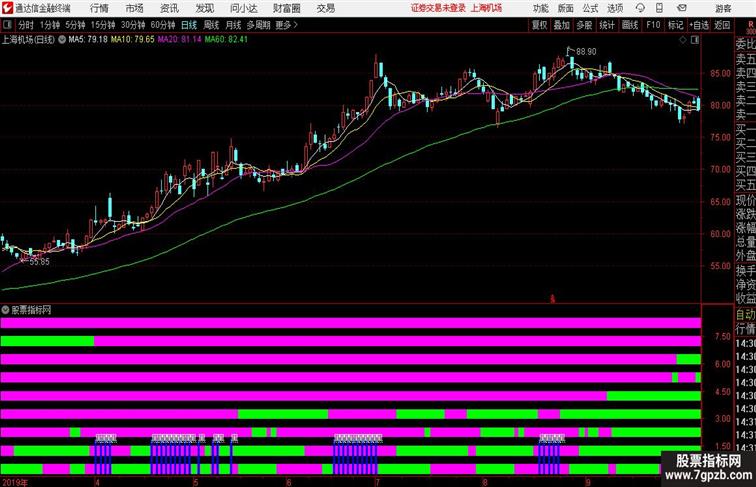Click the round icon beside 上海机场(日线)
756x487 pixels.
(x=62, y=40)
